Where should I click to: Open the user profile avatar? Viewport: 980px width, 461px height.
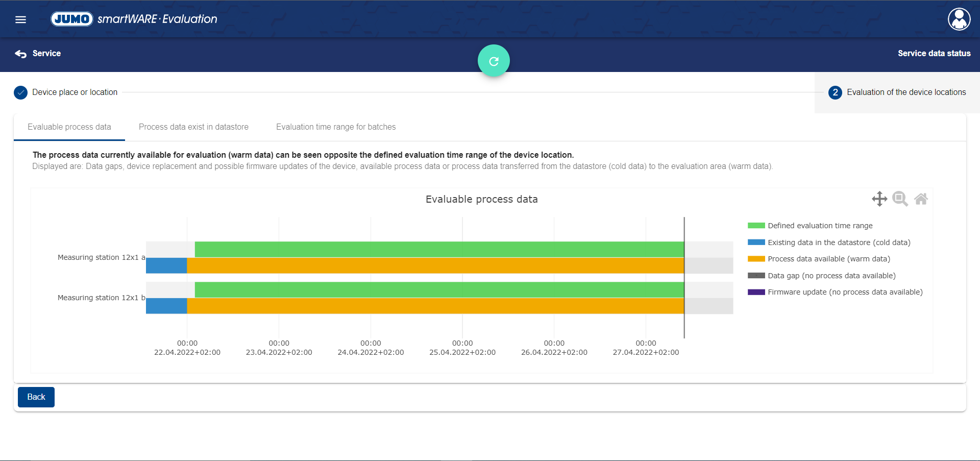point(959,19)
